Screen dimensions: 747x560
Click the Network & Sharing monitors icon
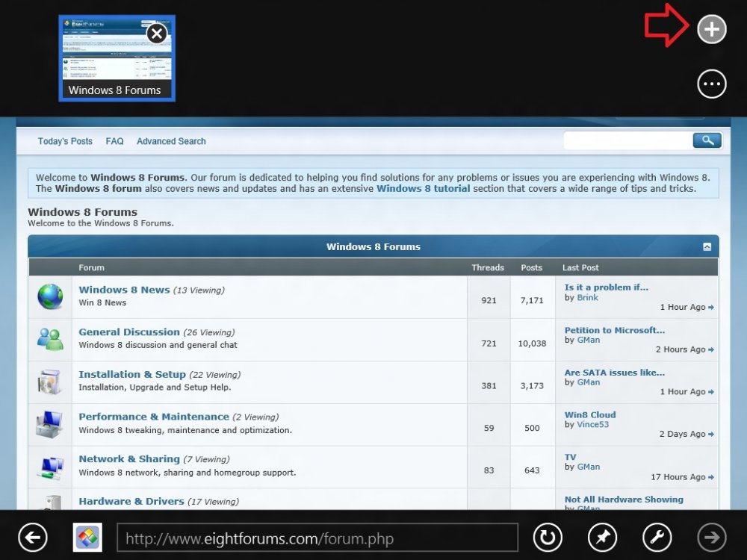click(x=50, y=467)
